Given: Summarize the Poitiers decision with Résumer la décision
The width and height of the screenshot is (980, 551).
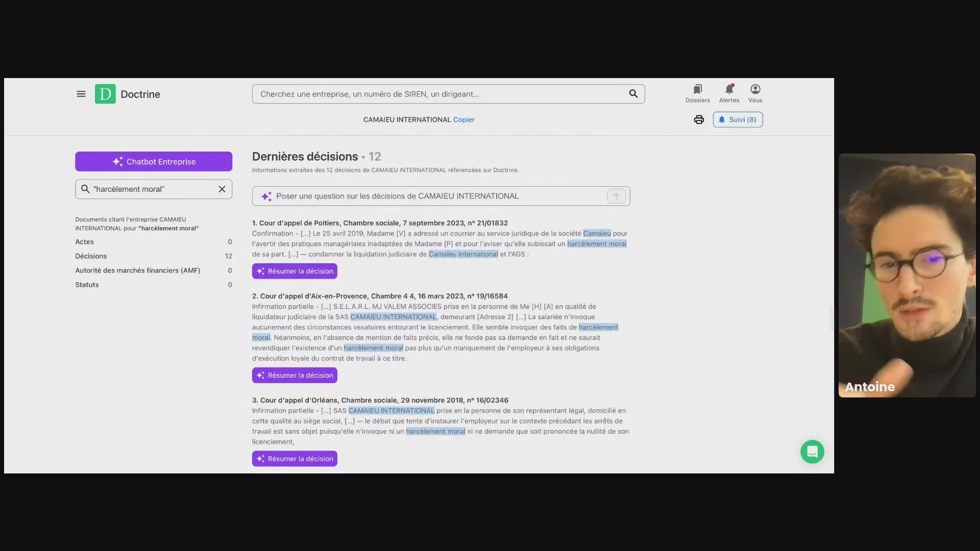Looking at the screenshot, I should (295, 271).
